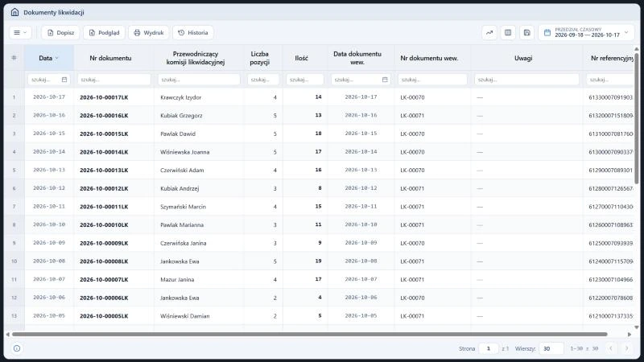The image size is (644, 362).
Task: Click the Nr dokumentu column header
Action: [x=110, y=58]
